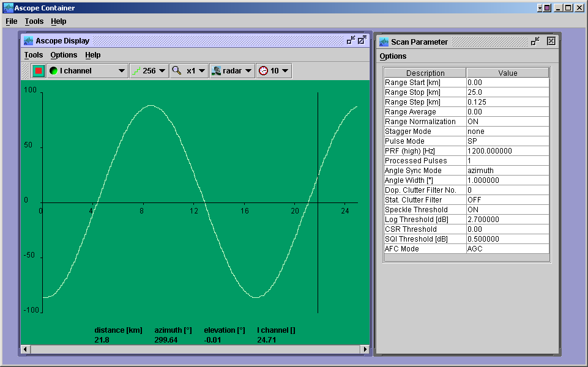Maximize the Ascope Display internal frame
The image size is (588, 367).
(x=362, y=40)
